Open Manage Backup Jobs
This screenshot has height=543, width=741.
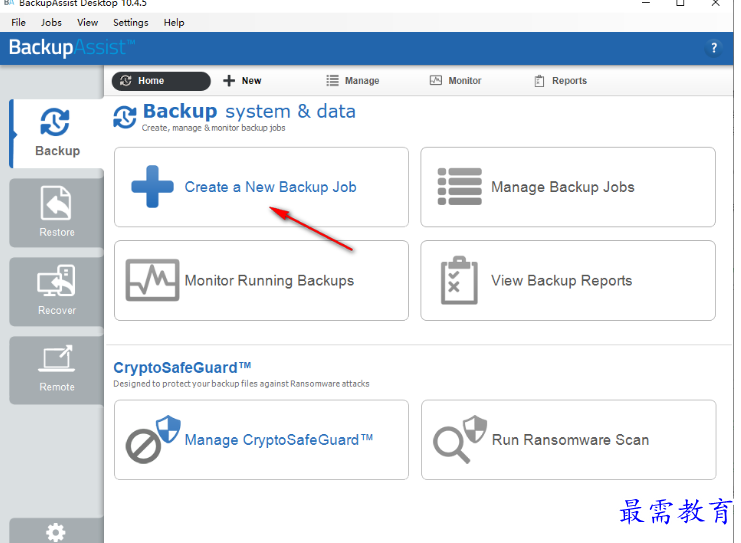568,187
